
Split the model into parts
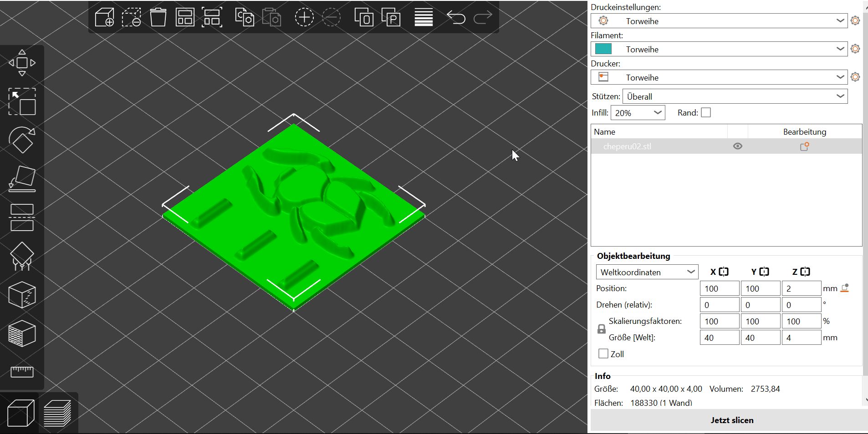pyautogui.click(x=391, y=18)
